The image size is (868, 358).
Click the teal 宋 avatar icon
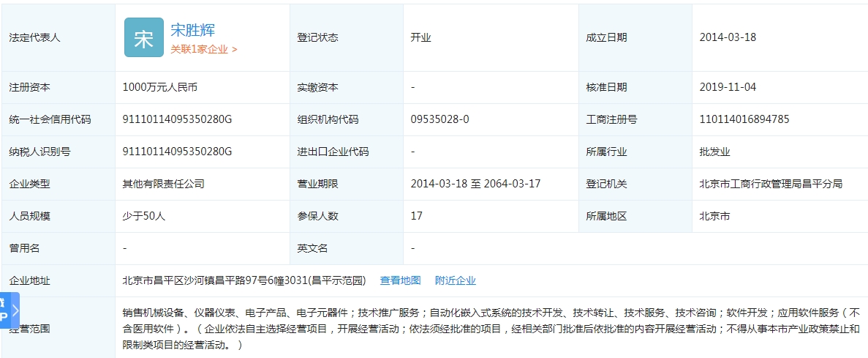click(143, 37)
